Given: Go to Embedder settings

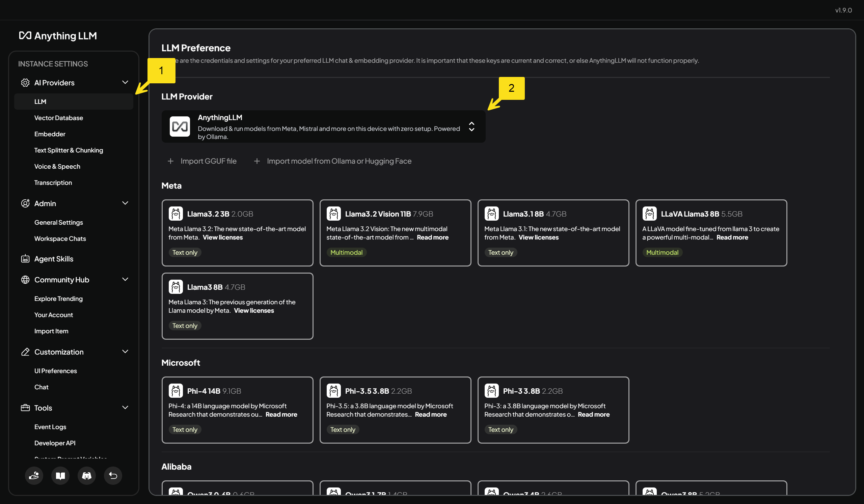Looking at the screenshot, I should 50,134.
